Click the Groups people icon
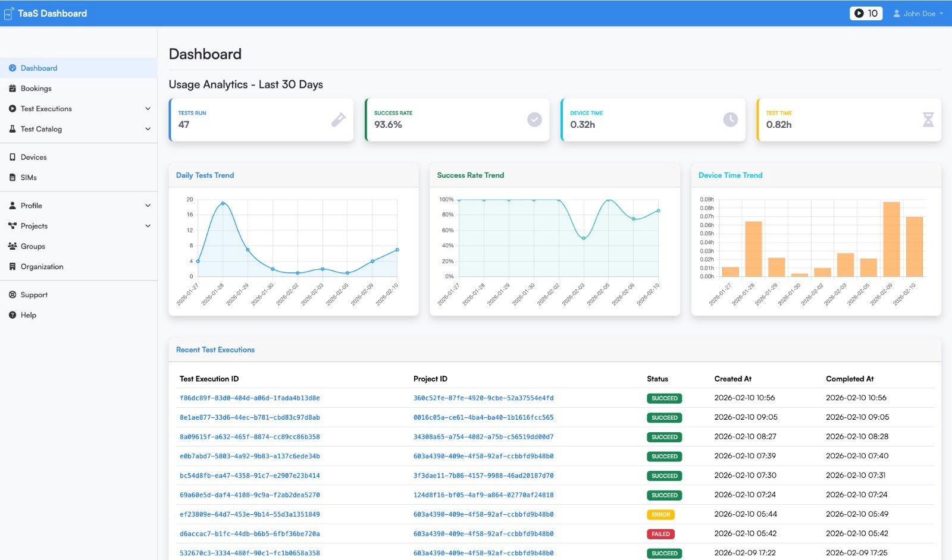This screenshot has height=560, width=952. [x=12, y=246]
